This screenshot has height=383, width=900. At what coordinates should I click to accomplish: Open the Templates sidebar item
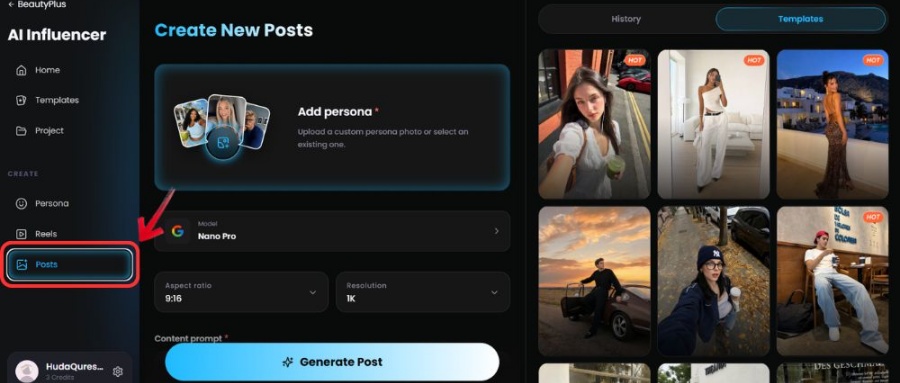tap(57, 100)
